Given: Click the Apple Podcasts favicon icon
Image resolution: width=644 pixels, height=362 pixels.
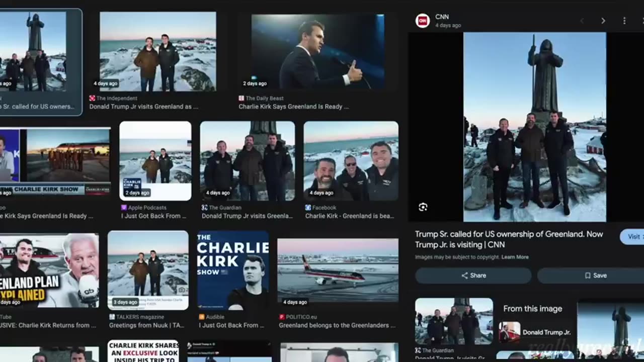Looking at the screenshot, I should coord(124,208).
